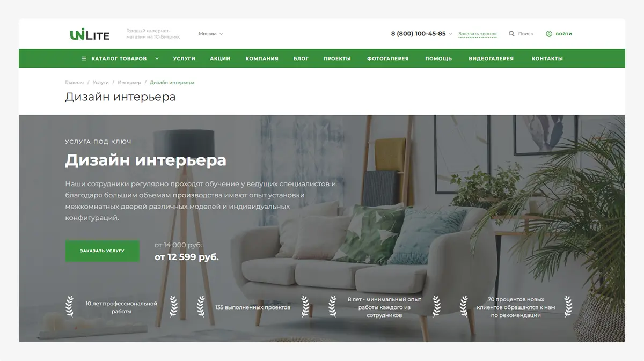Expand the Каталог товаров chevron

157,58
